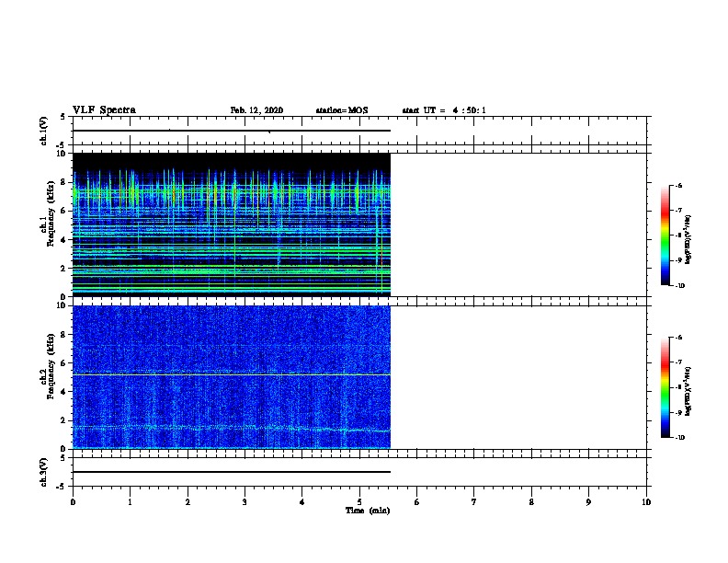This screenshot has height=563, width=728.
Task: Click the "start UT = 4:50:1" header text
Action: click(444, 110)
